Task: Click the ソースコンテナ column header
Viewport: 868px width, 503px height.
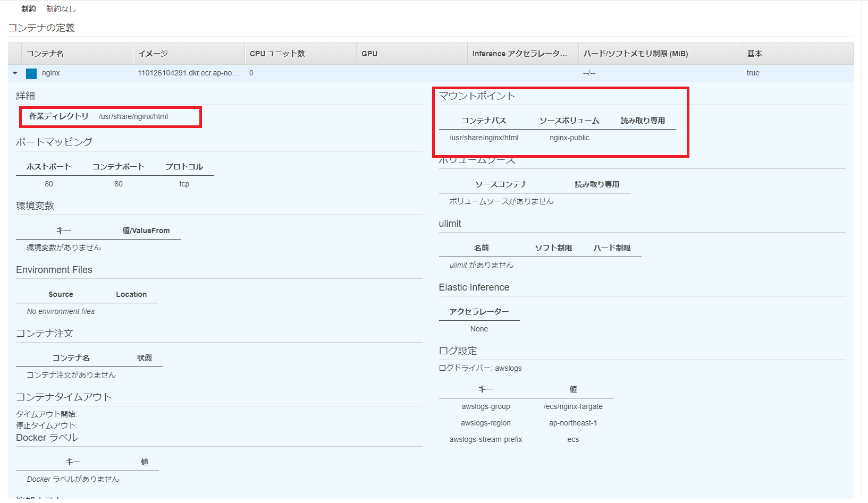Action: [501, 184]
